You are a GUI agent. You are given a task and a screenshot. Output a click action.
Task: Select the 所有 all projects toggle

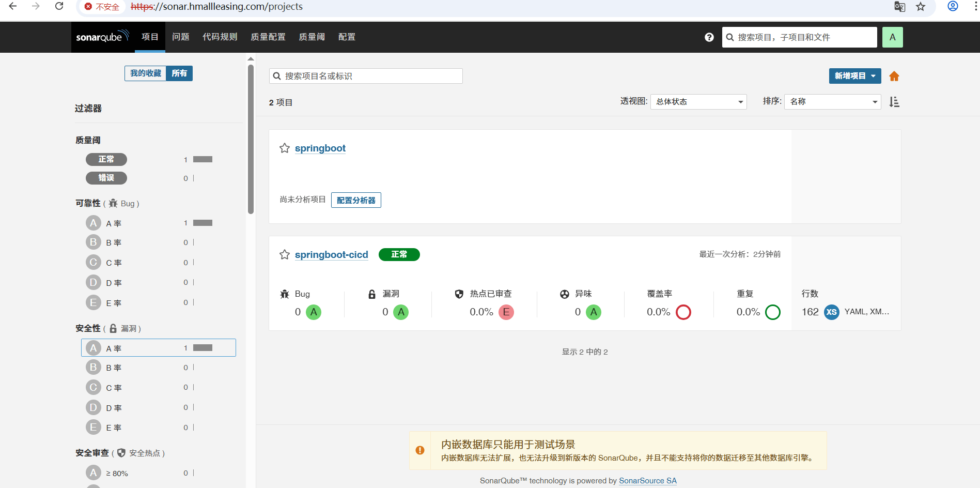tap(179, 73)
